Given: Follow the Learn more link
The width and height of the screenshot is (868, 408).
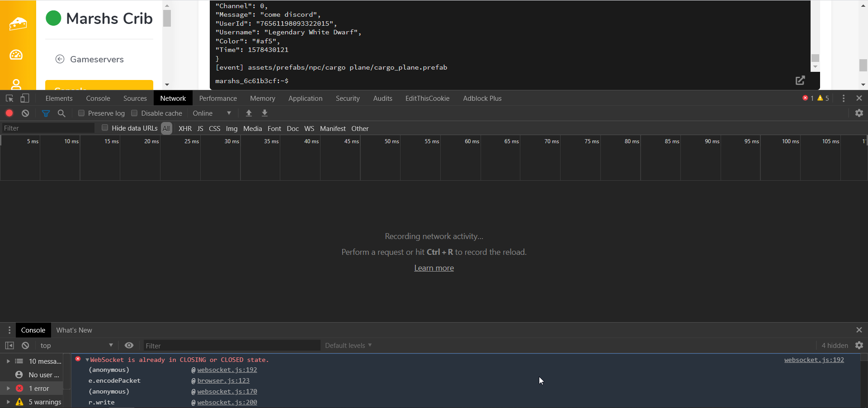Looking at the screenshot, I should (434, 268).
